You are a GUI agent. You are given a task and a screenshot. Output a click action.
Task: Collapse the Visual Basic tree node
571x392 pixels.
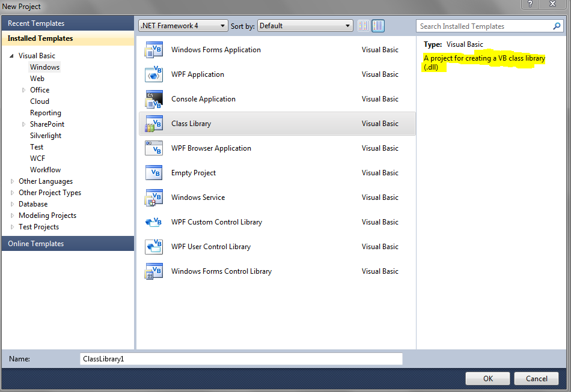pyautogui.click(x=12, y=56)
